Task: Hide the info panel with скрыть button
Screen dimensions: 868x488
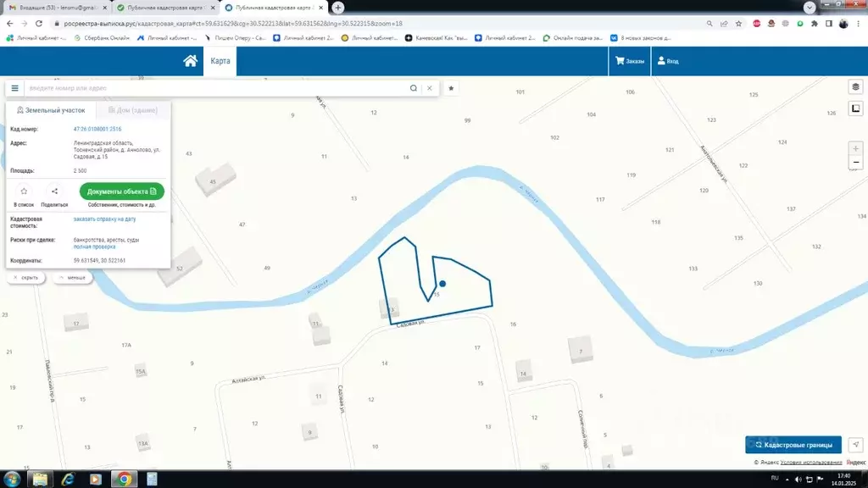Action: (x=26, y=278)
